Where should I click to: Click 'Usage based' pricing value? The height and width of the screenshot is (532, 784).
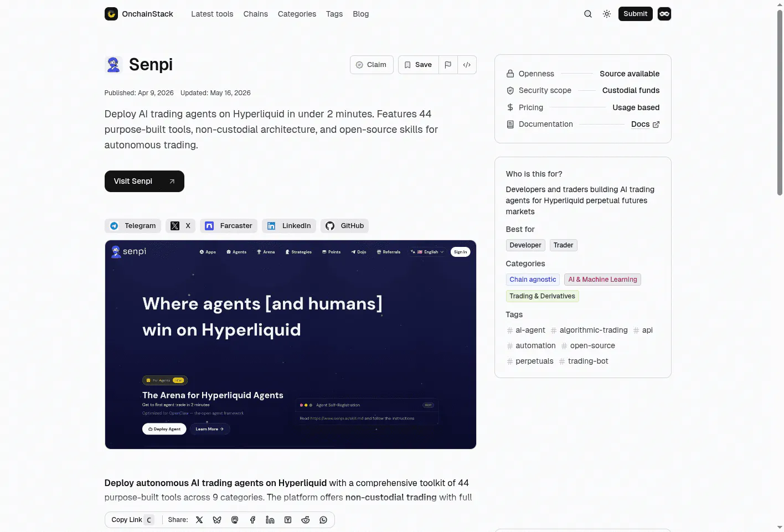click(x=636, y=107)
